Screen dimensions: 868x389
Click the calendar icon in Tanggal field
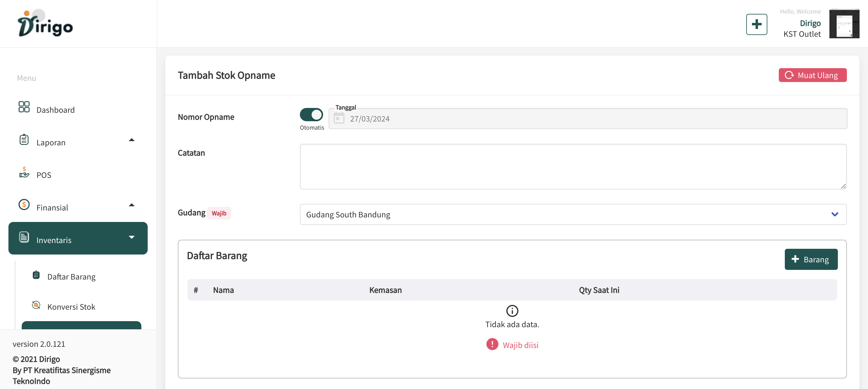coord(339,118)
